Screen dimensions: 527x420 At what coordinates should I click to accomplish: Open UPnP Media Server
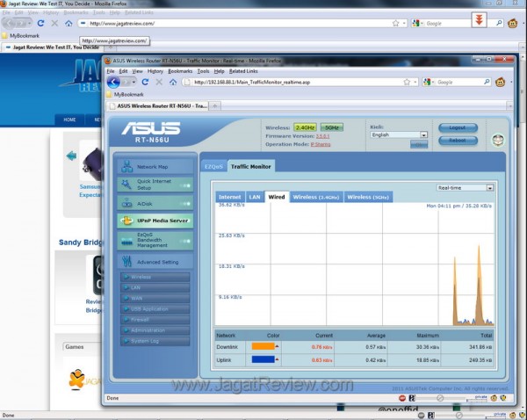pyautogui.click(x=155, y=221)
